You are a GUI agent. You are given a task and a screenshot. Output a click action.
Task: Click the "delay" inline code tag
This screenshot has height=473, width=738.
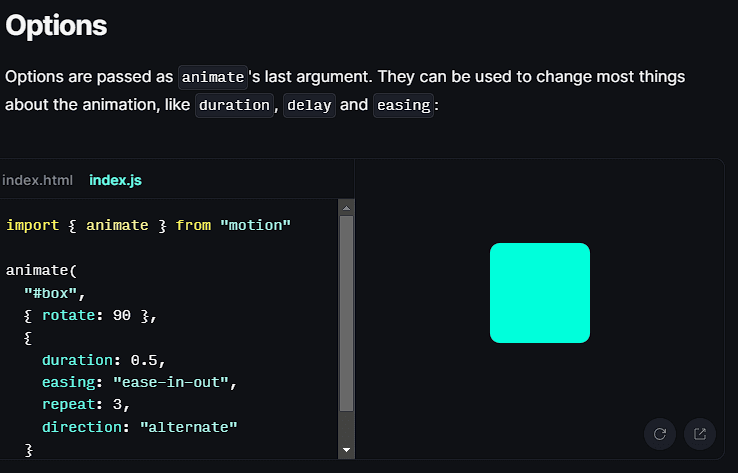(309, 105)
